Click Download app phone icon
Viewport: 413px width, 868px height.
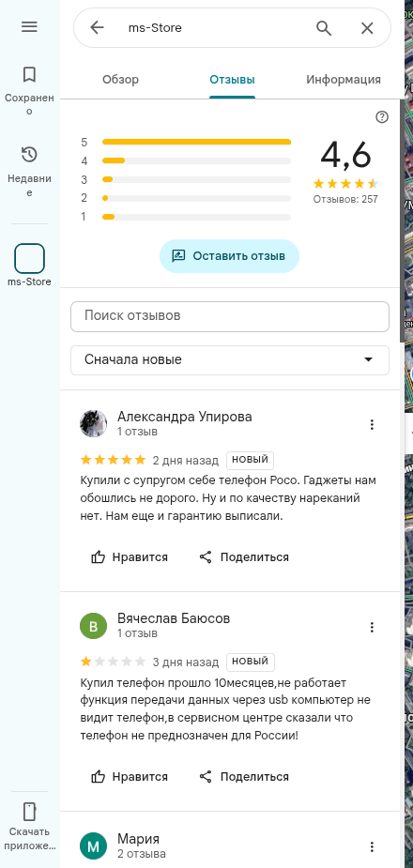pyautogui.click(x=29, y=812)
